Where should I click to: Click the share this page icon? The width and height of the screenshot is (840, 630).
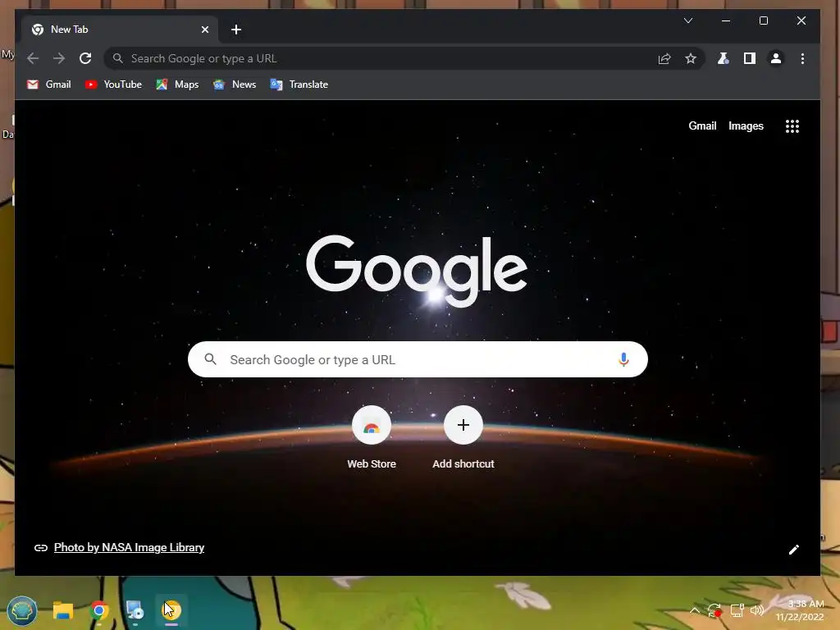click(664, 59)
